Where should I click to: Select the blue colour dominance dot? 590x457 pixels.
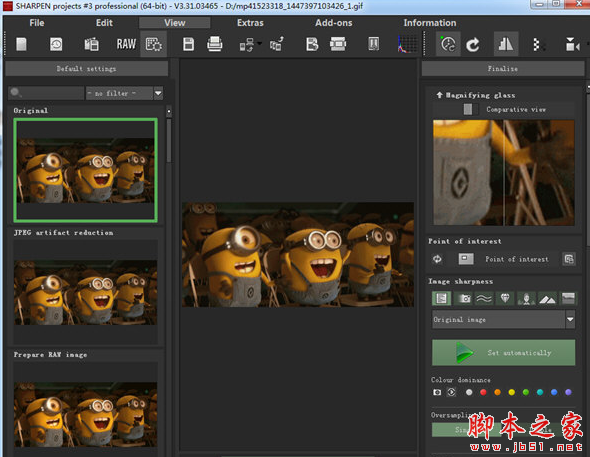tap(554, 392)
